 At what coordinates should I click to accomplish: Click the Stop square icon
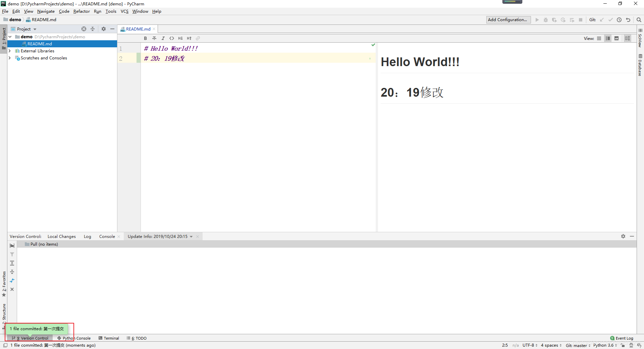point(581,20)
